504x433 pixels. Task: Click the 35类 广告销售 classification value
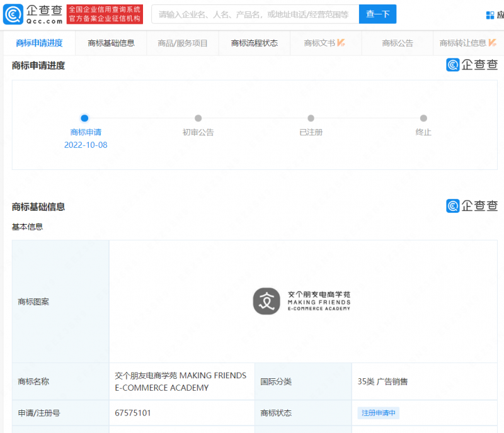click(x=382, y=381)
